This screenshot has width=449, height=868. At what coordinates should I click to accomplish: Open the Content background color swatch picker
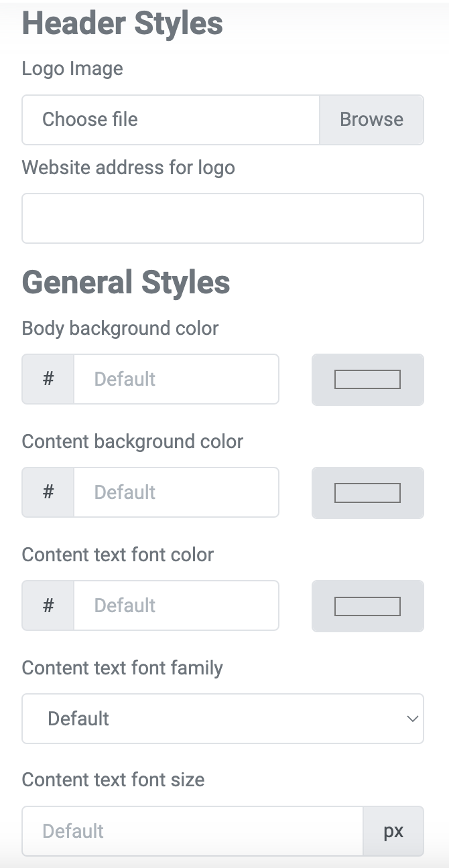368,493
